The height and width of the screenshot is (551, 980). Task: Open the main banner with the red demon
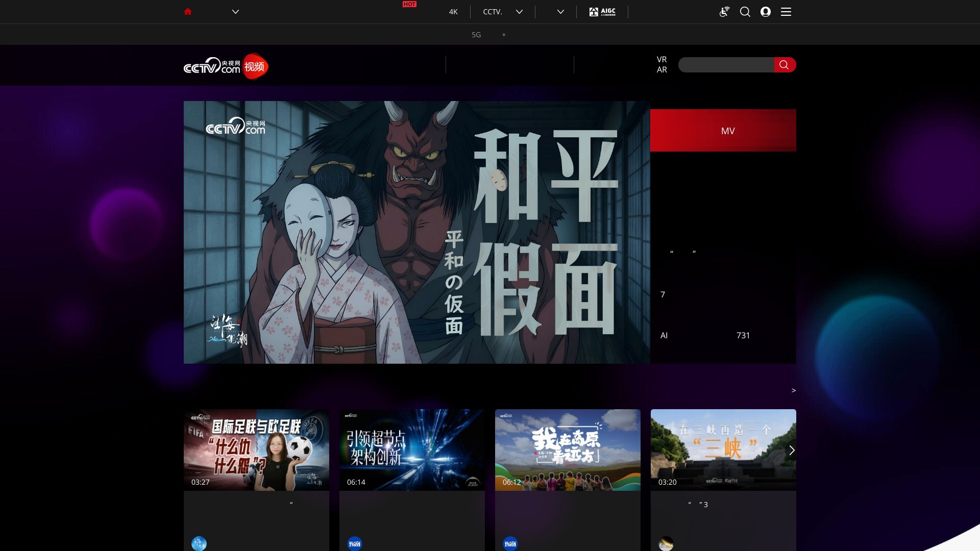point(416,232)
